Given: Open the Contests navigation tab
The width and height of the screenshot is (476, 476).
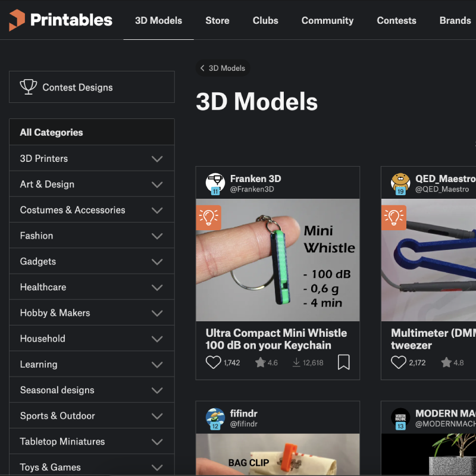Looking at the screenshot, I should tap(396, 20).
